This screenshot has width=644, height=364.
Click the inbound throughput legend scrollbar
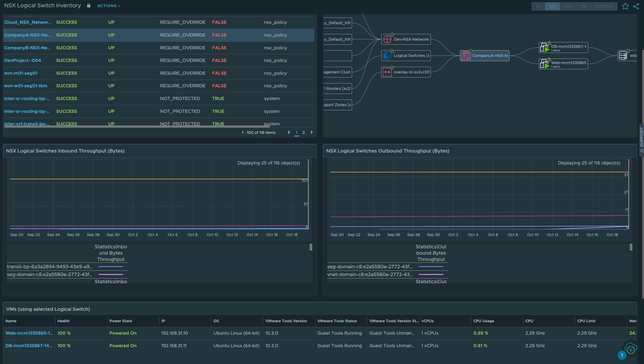(x=311, y=247)
